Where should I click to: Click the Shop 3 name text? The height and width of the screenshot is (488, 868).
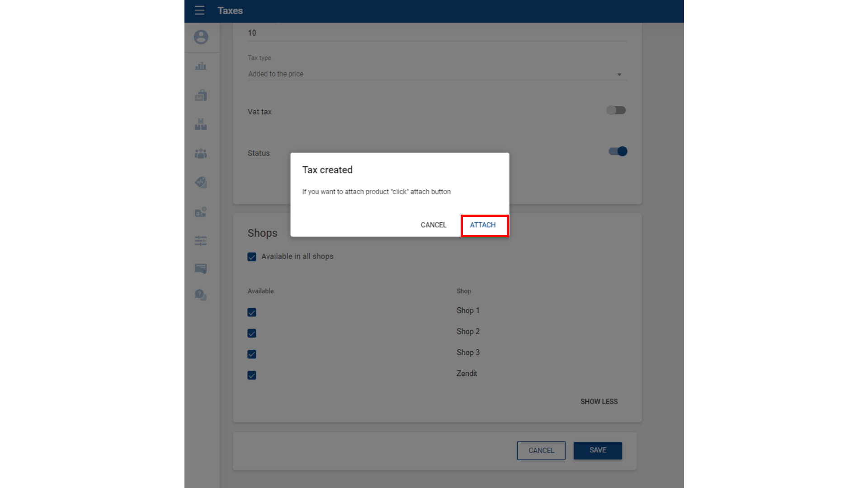point(468,352)
